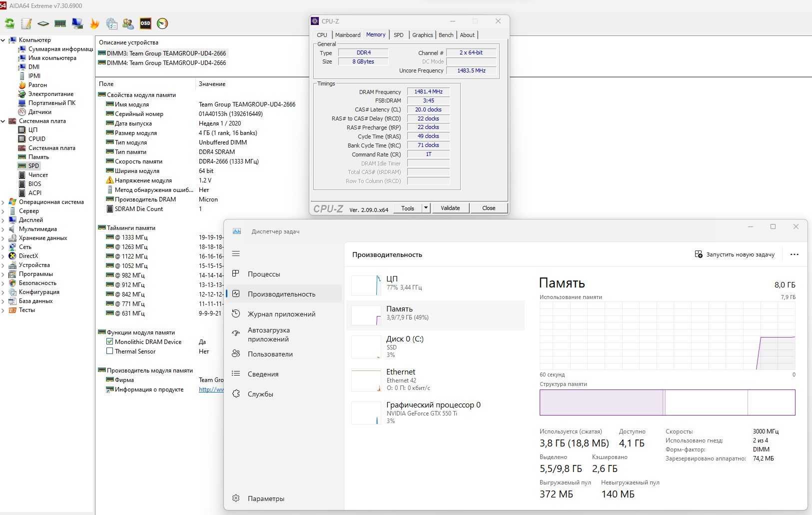The width and height of the screenshot is (812, 515).
Task: Click the CPU chip icon in AIDA64 toolbar
Action: pyautogui.click(x=43, y=23)
